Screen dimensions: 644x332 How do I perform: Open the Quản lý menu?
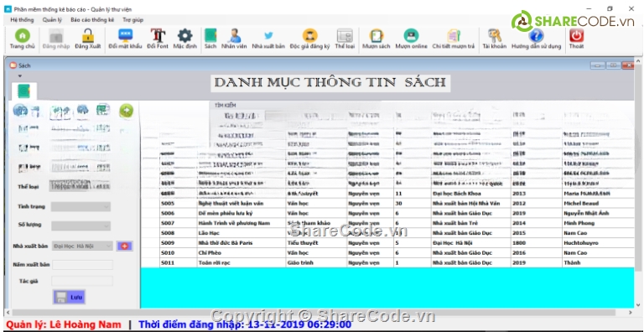(52, 20)
